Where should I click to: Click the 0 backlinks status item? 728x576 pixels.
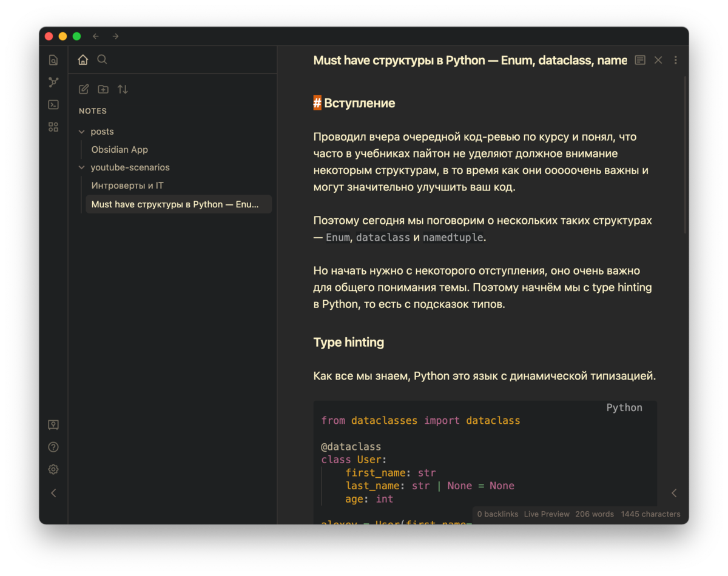[497, 514]
